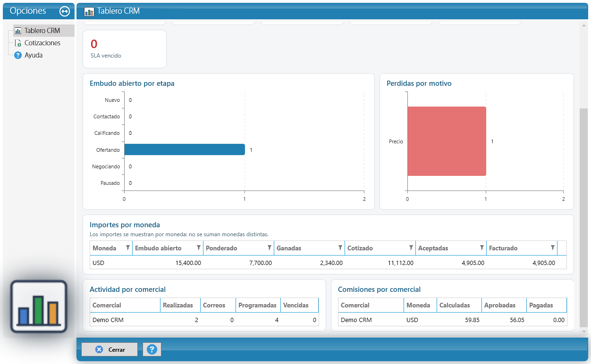The height and width of the screenshot is (364, 591).
Task: Open the Aceptadas column filter
Action: click(x=482, y=248)
